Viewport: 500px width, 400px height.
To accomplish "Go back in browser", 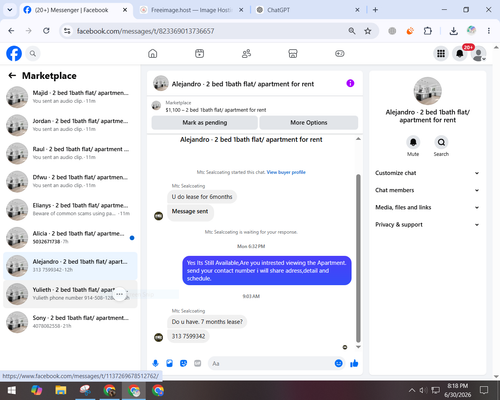I will 11,31.
